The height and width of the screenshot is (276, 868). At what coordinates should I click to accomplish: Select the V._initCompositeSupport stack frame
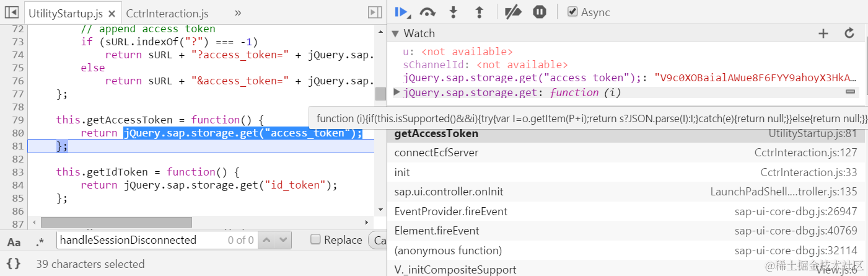tap(627, 269)
